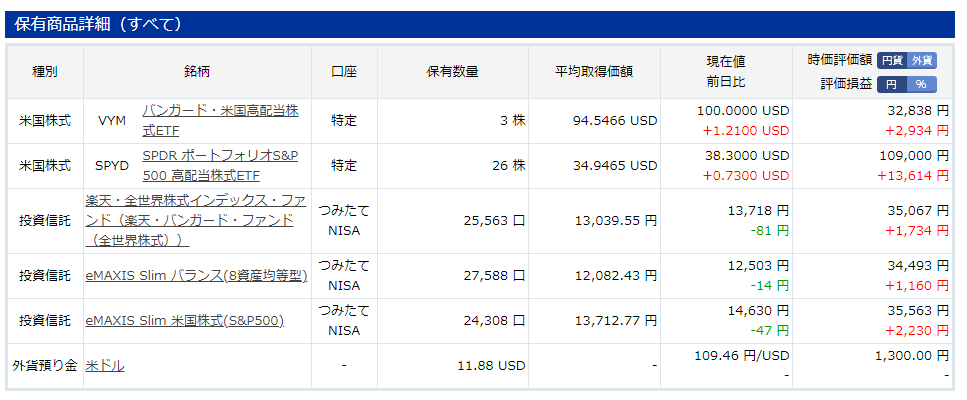
Task: Click the 保有商品詳細（すべて） section title bar
Action: point(479,24)
